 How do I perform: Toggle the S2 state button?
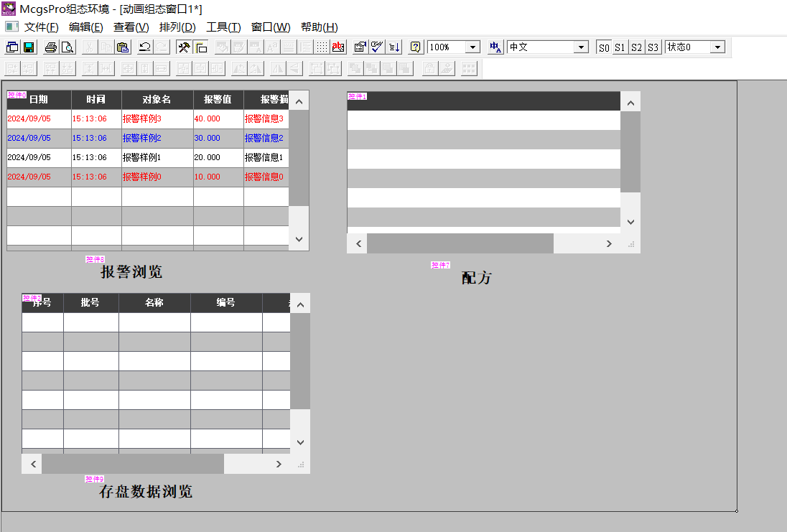(x=636, y=47)
